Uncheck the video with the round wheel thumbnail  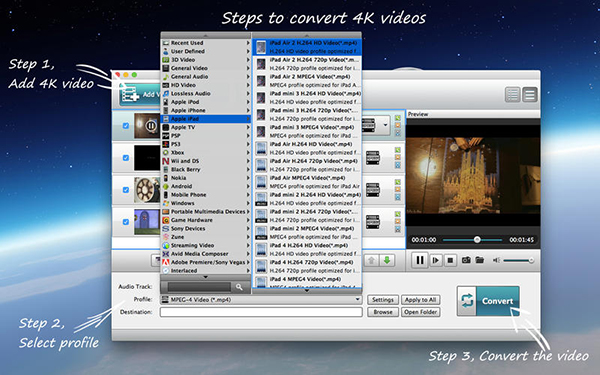pos(126,190)
